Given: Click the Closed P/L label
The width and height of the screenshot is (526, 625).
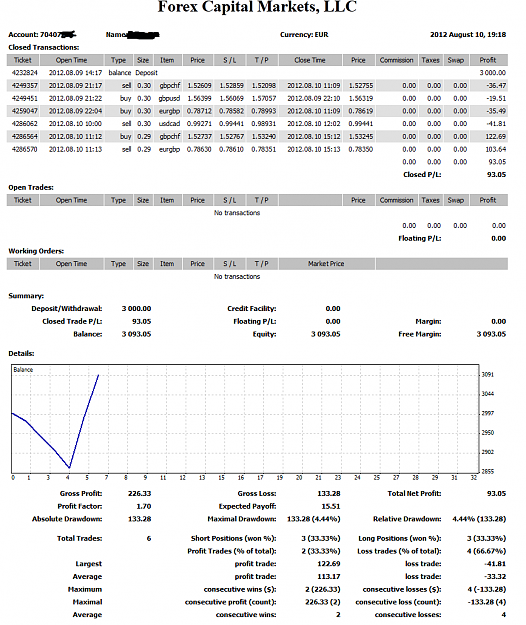Looking at the screenshot, I should (x=422, y=175).
